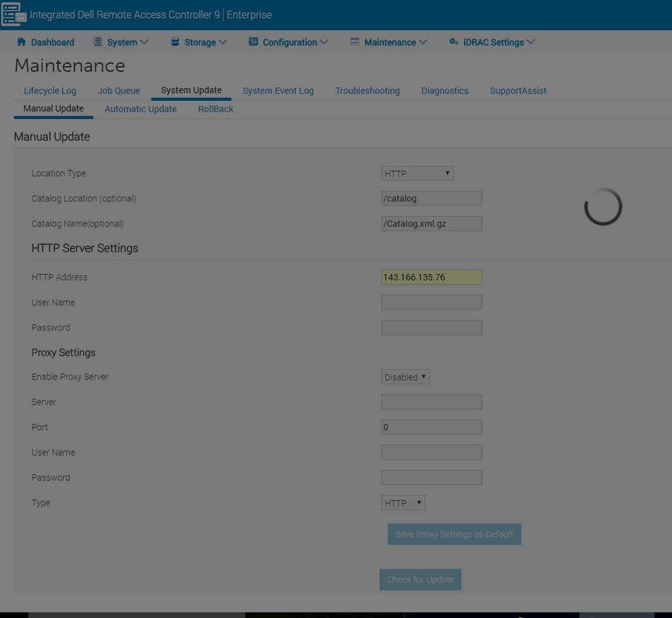This screenshot has width=672, height=618.
Task: Focus the Catalog Location text field
Action: (x=431, y=198)
